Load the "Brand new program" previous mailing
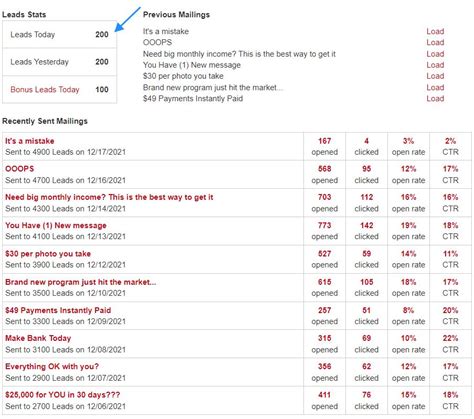The width and height of the screenshot is (474, 419). coord(435,87)
